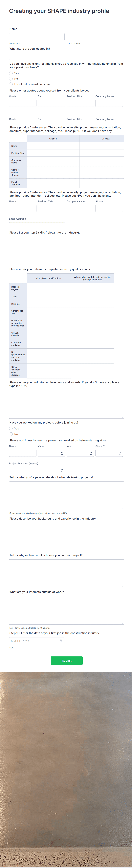Select No for worked on projects before joining
Screen dimensions: 132x868
click(11, 434)
